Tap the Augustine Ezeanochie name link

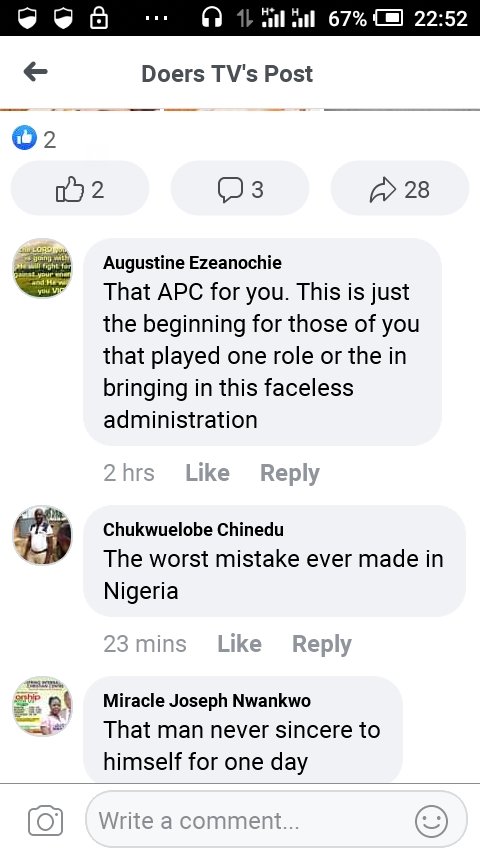coord(192,263)
